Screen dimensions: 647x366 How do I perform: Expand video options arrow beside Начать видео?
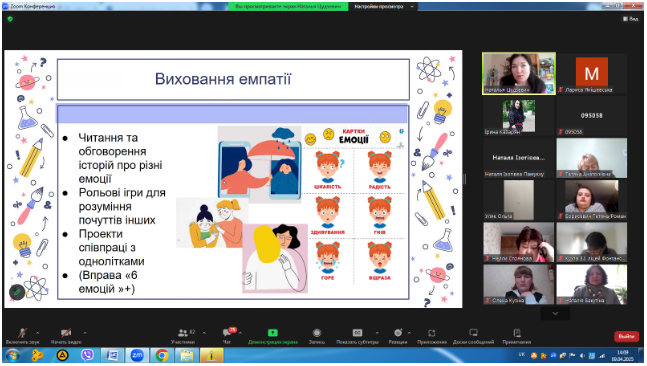85,333
